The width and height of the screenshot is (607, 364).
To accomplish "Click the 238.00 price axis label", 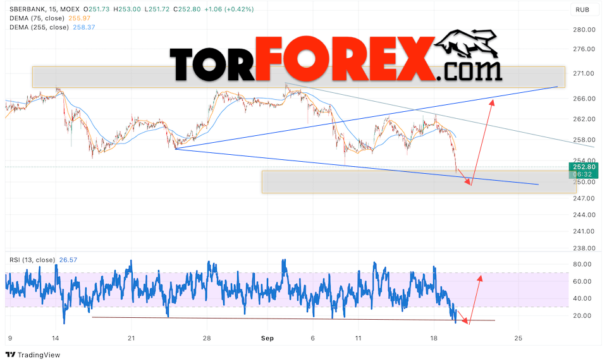I will tap(584, 248).
